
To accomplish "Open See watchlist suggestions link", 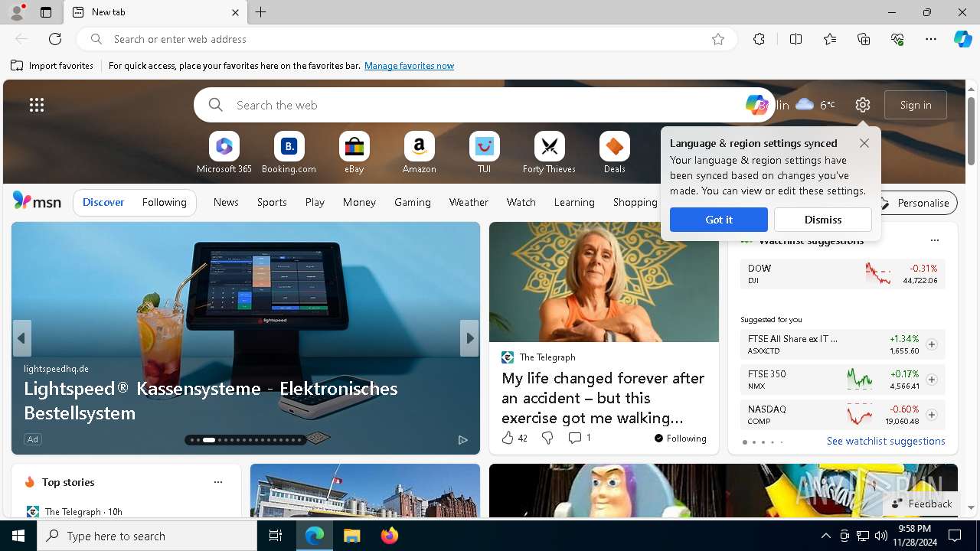I will pyautogui.click(x=886, y=441).
